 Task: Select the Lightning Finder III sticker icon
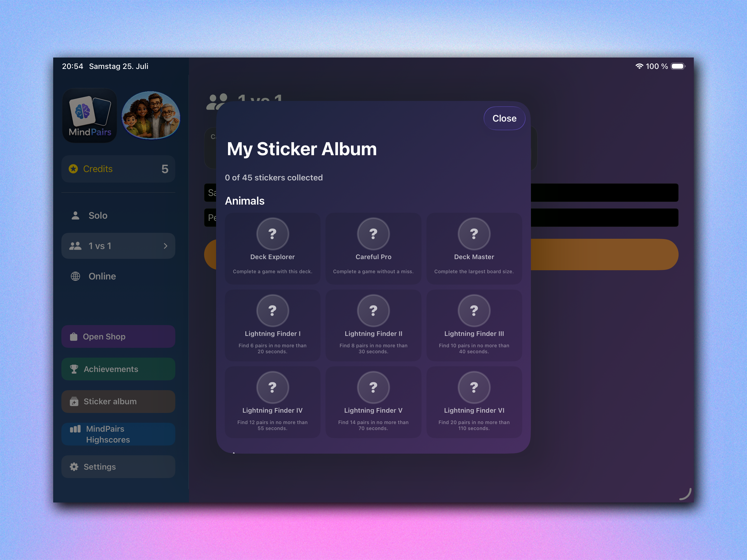coord(474,311)
